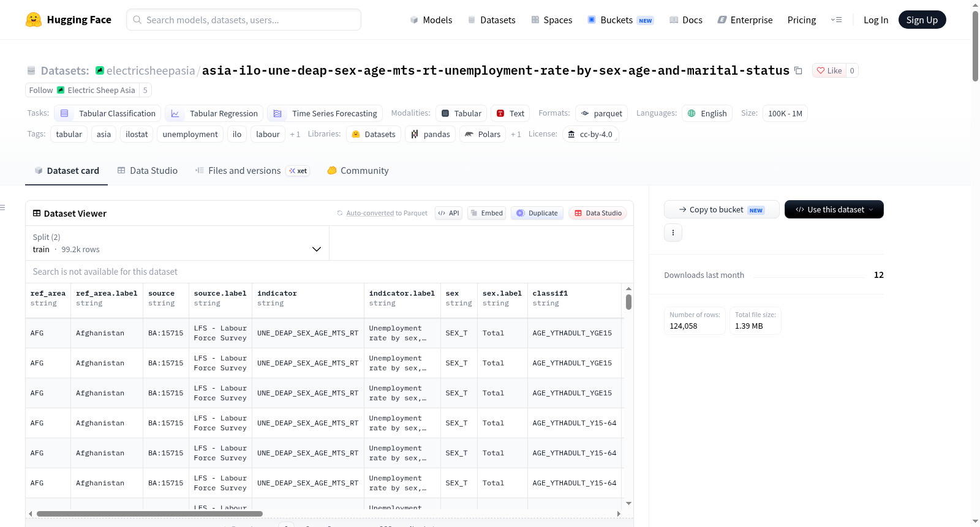The image size is (980, 527).
Task: Click the Like count number
Action: pyautogui.click(x=852, y=70)
